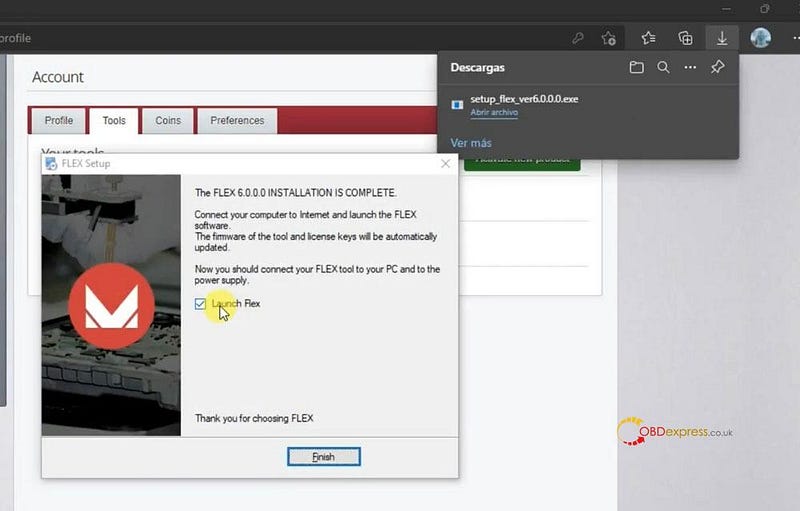This screenshot has height=511, width=800.
Task: Select the Preferences tab
Action: click(x=237, y=121)
